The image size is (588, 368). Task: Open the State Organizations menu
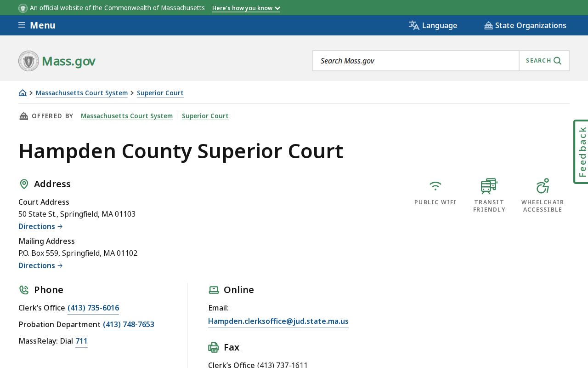click(525, 25)
